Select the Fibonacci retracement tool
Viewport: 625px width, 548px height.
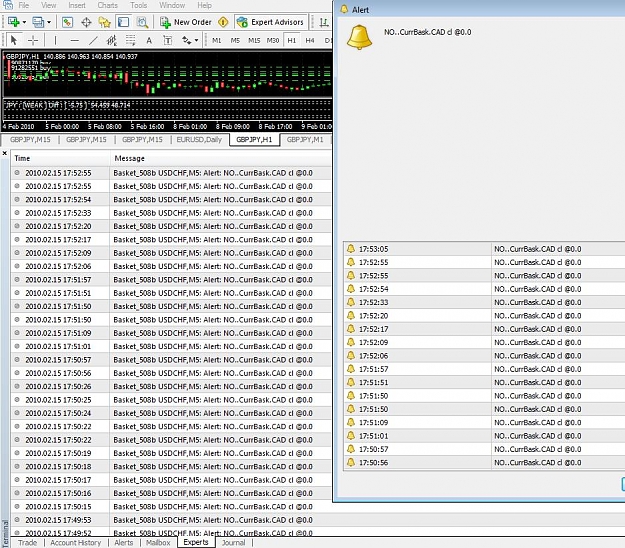pos(130,40)
